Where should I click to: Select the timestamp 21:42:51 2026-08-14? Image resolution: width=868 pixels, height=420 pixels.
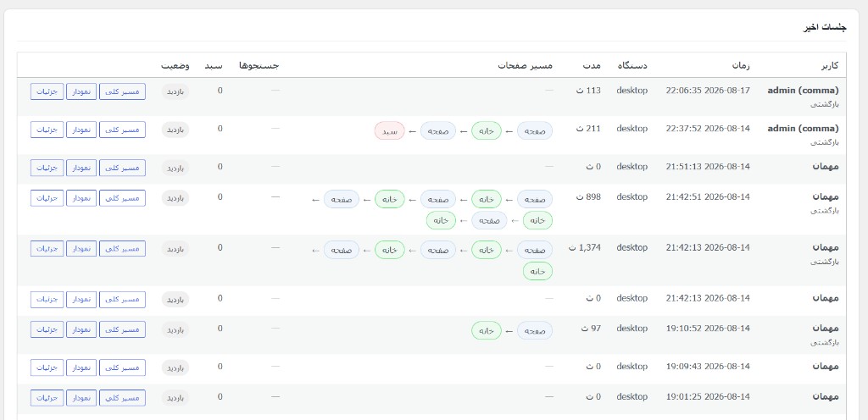point(708,197)
